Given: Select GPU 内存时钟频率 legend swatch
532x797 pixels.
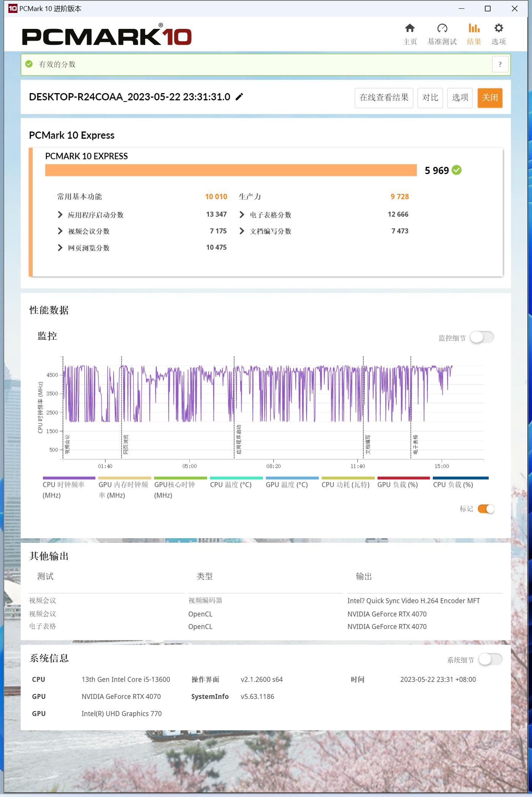Looking at the screenshot, I should pos(125,478).
